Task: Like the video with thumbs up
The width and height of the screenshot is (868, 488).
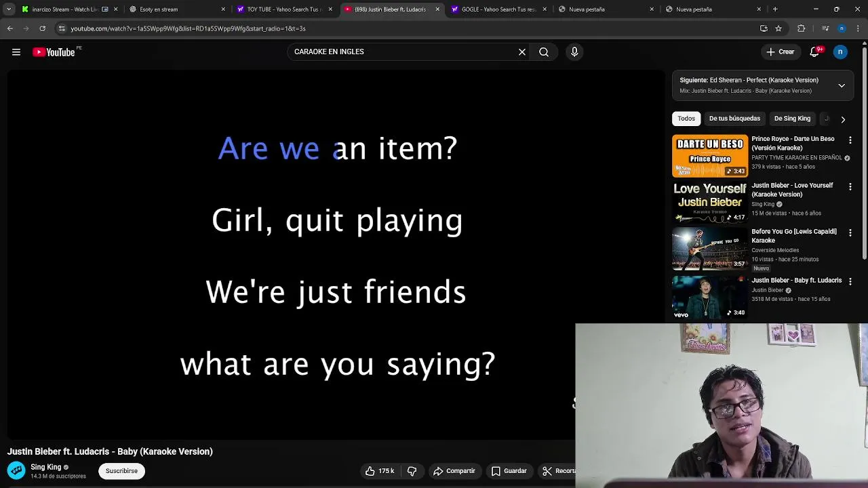Action: (379, 471)
